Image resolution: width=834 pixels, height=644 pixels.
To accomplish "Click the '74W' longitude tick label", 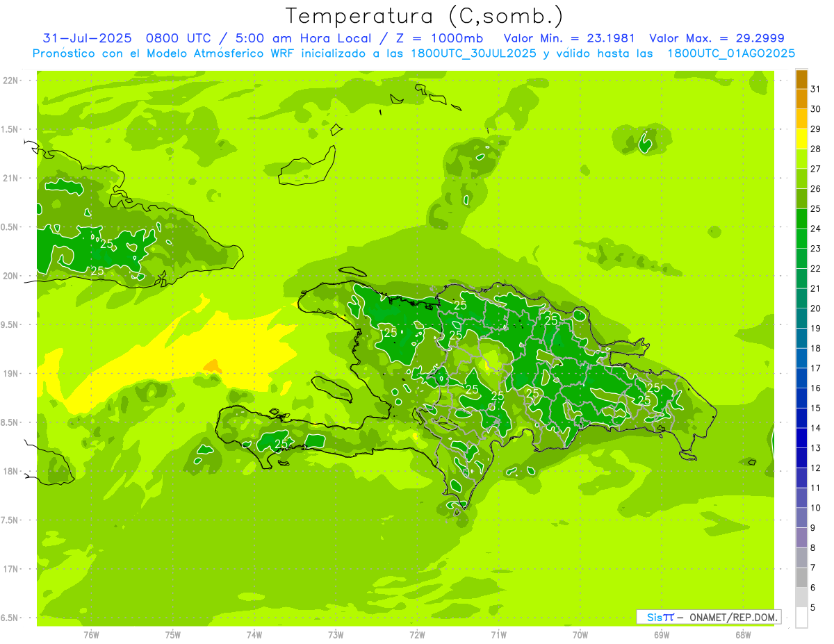I will [254, 634].
